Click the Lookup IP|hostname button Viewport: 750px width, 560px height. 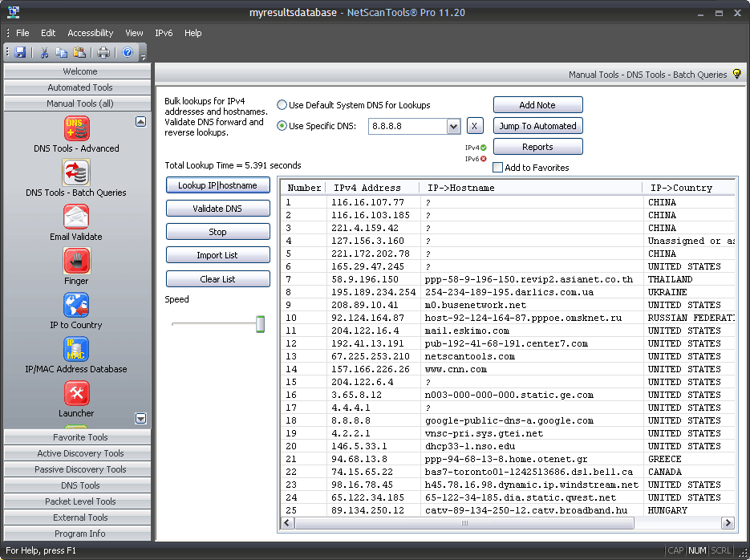(x=217, y=185)
